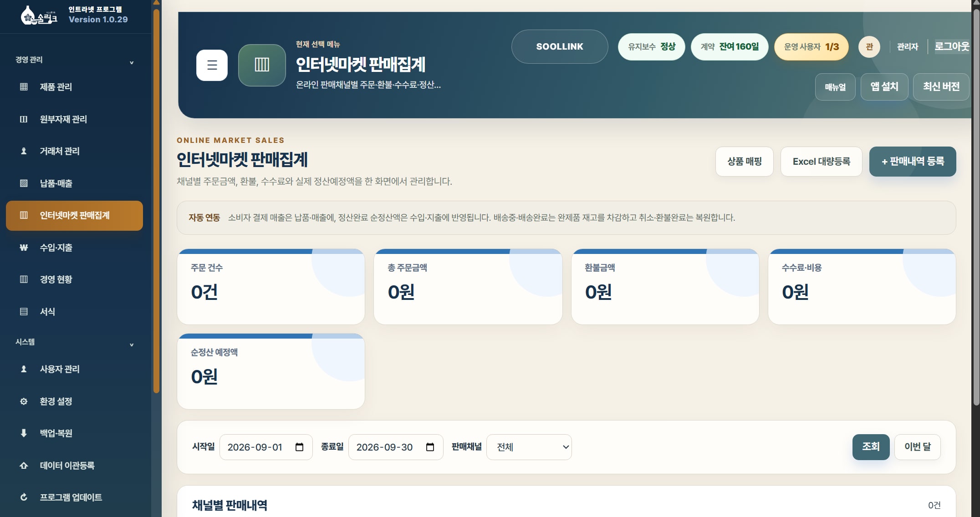Click the 사용자 관리 person icon
The image size is (980, 517).
pos(24,369)
